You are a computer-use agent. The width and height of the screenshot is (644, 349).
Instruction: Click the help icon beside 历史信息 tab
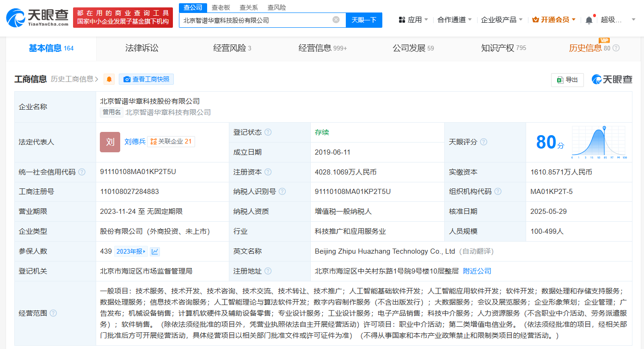coord(616,48)
